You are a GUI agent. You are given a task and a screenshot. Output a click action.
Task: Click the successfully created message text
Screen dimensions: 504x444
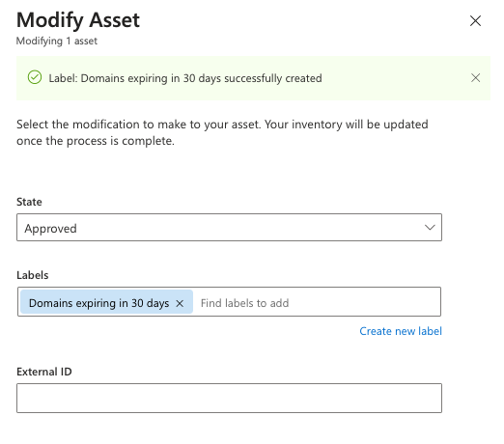pyautogui.click(x=185, y=78)
